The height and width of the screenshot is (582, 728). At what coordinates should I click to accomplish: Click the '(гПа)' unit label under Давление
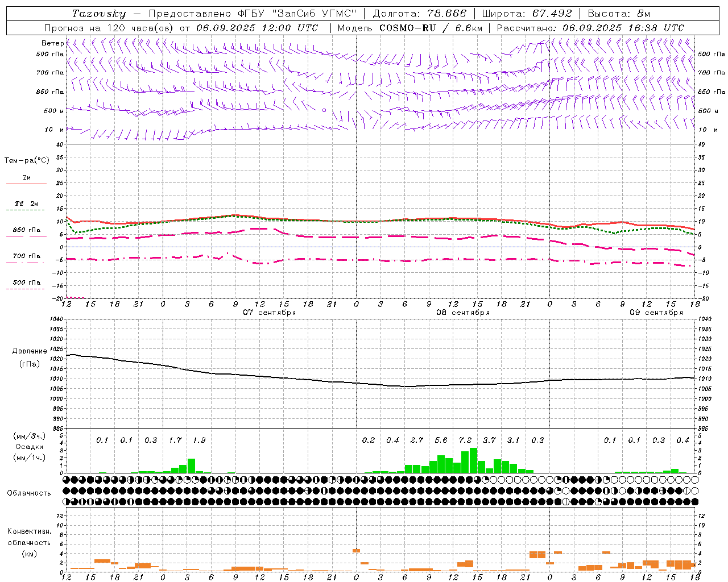click(x=30, y=364)
